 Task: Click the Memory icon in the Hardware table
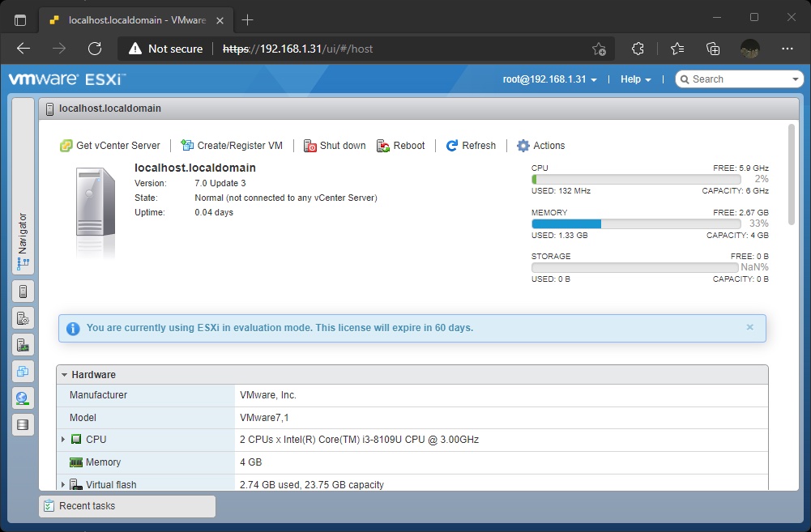pyautogui.click(x=76, y=462)
